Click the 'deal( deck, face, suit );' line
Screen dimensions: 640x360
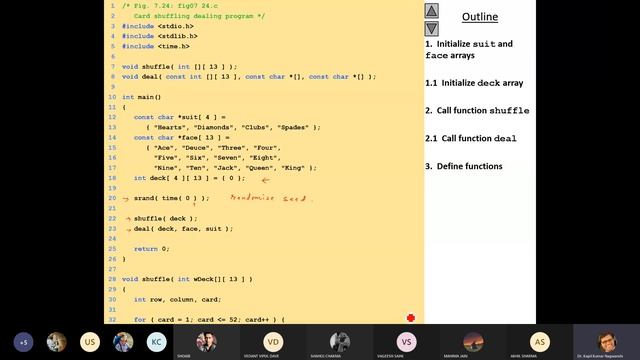point(183,229)
